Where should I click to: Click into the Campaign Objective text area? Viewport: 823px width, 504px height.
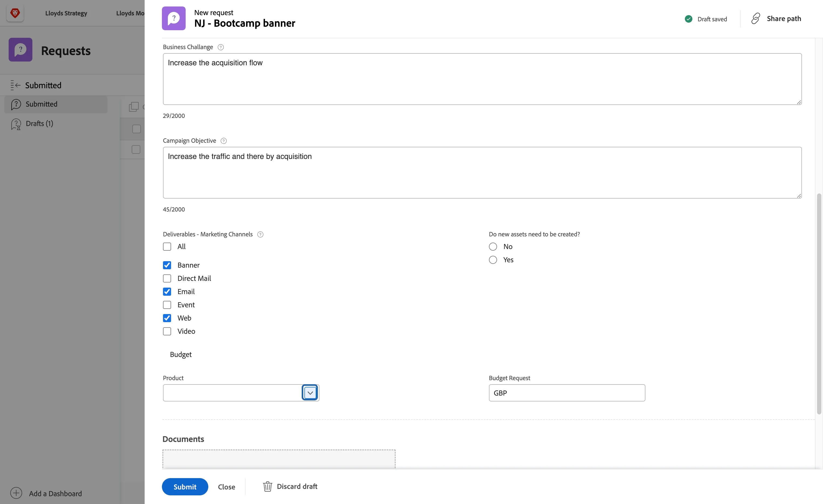[x=482, y=173]
